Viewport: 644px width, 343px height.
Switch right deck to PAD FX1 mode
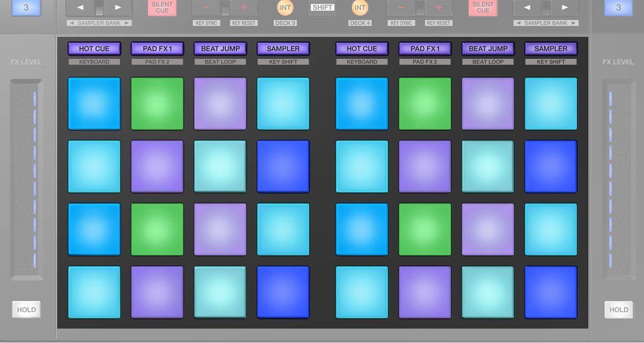tap(425, 49)
